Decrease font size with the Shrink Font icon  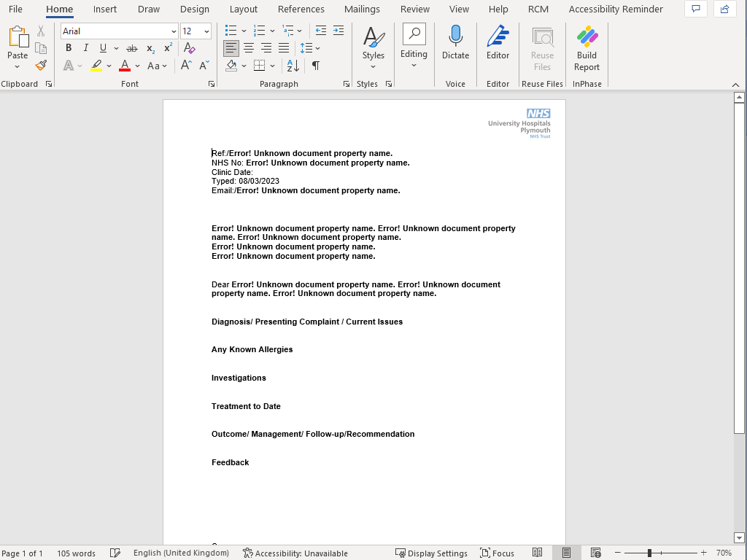click(x=204, y=66)
